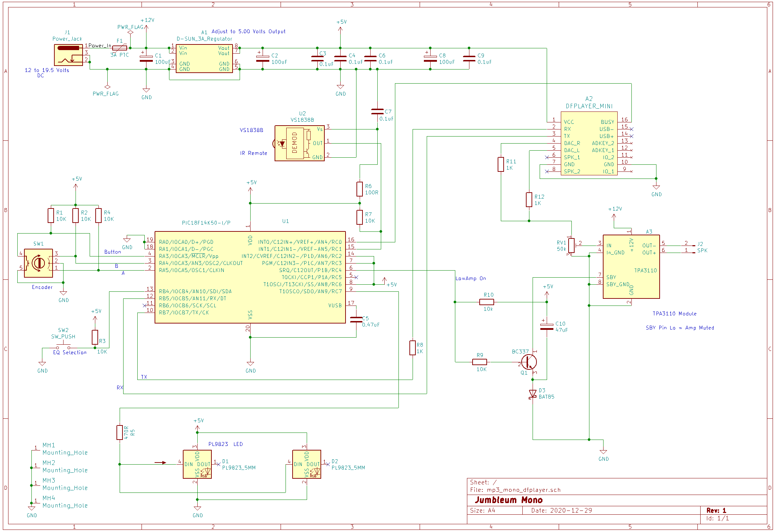Click resistor R8 1K symbol
The height and width of the screenshot is (532, 774).
point(413,348)
